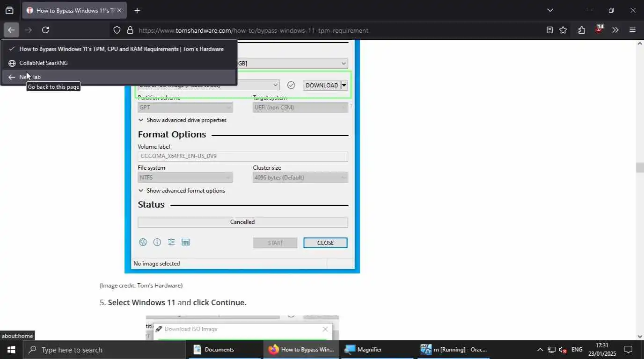Switch to Magnifier in the taskbar
644x359 pixels.
coord(377,350)
